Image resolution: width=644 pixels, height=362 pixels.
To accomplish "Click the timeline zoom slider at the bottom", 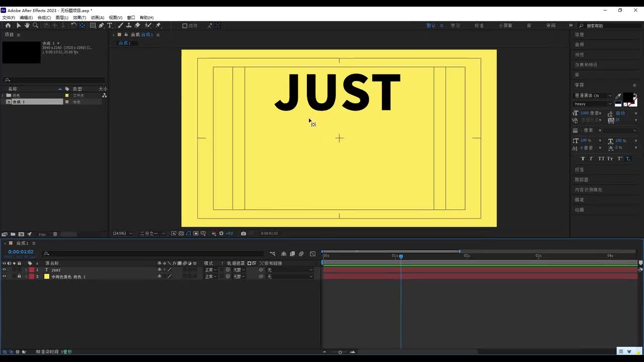I will [x=340, y=352].
